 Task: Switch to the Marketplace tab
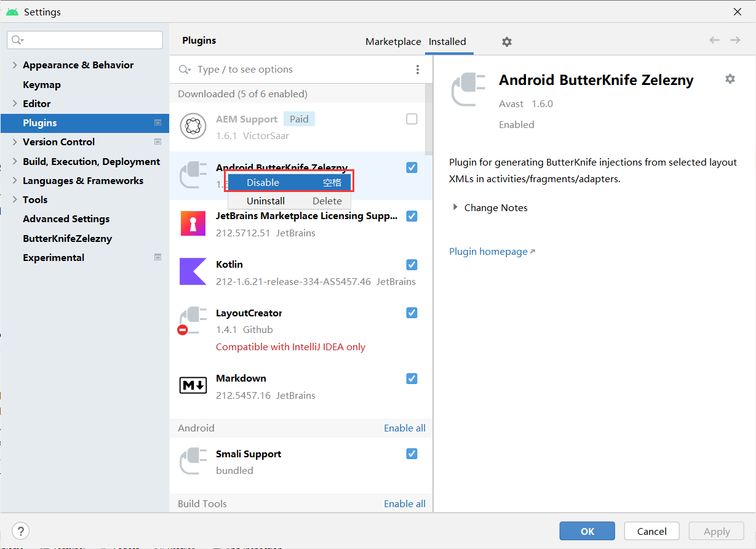pyautogui.click(x=393, y=41)
